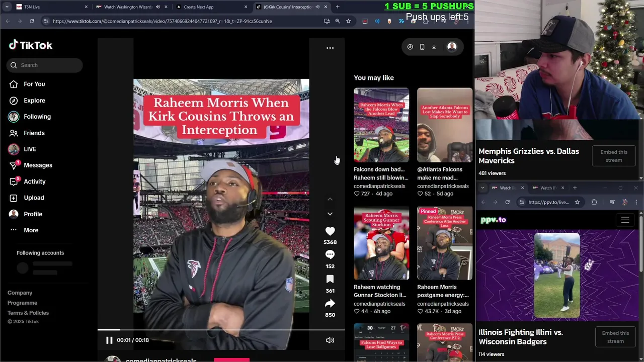Click the coin icon in TikTok header
Image resolution: width=644 pixels, height=362 pixels.
[x=410, y=47]
